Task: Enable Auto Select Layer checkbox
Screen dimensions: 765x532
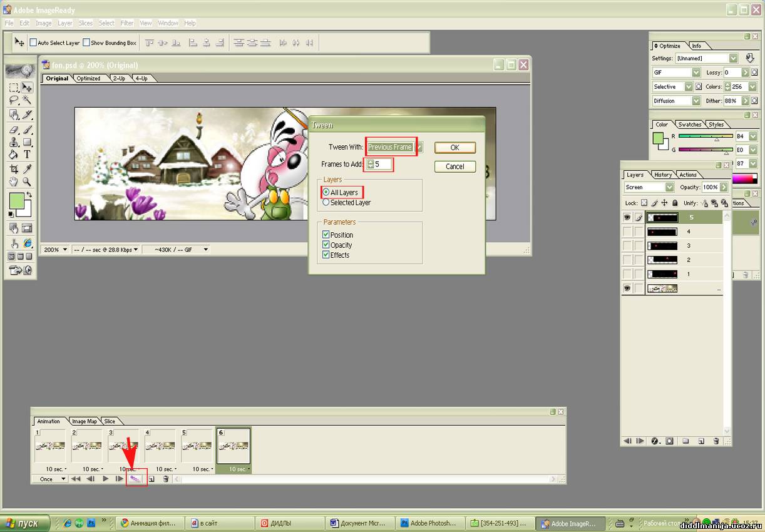Action: (x=34, y=43)
